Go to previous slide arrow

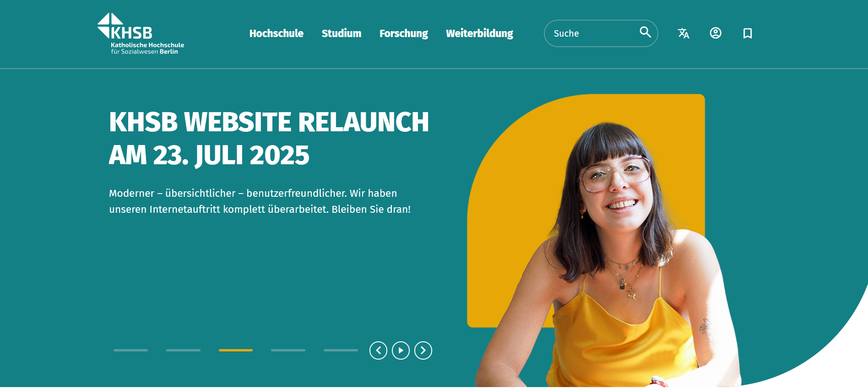(x=378, y=350)
